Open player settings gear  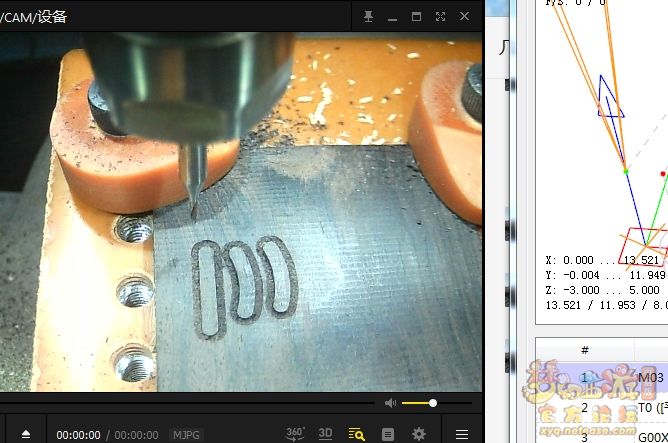click(419, 434)
